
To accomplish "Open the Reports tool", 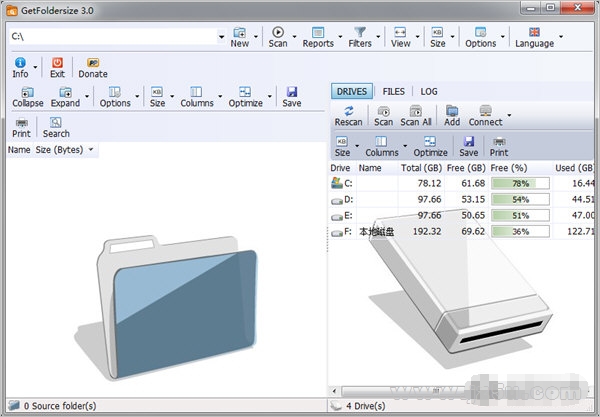I will 318,37.
